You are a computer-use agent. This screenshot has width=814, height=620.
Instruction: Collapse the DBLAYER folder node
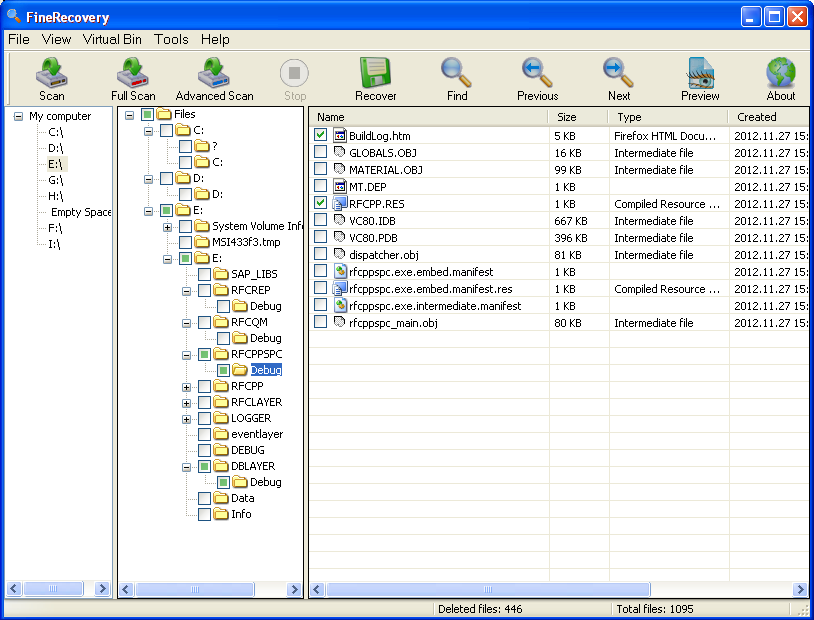(x=186, y=466)
